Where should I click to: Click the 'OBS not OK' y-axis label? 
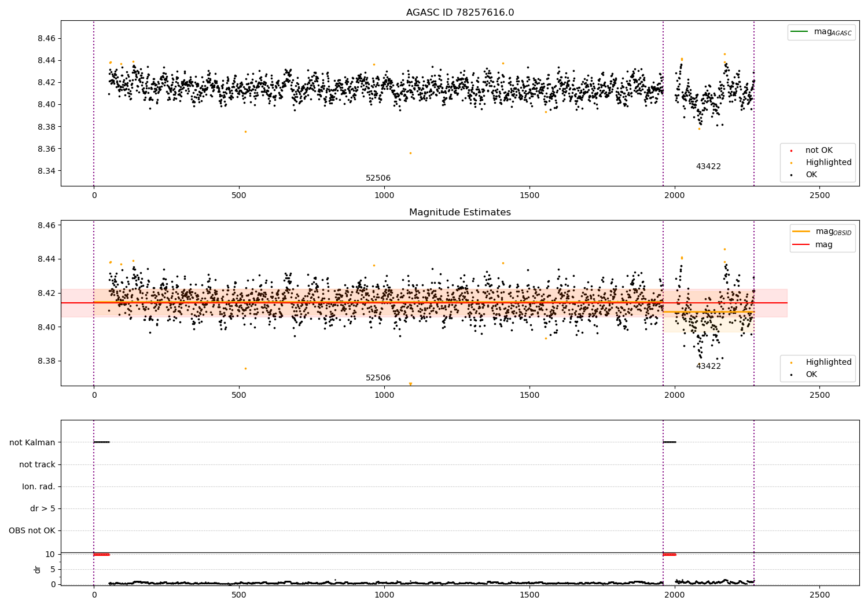pyautogui.click(x=32, y=531)
